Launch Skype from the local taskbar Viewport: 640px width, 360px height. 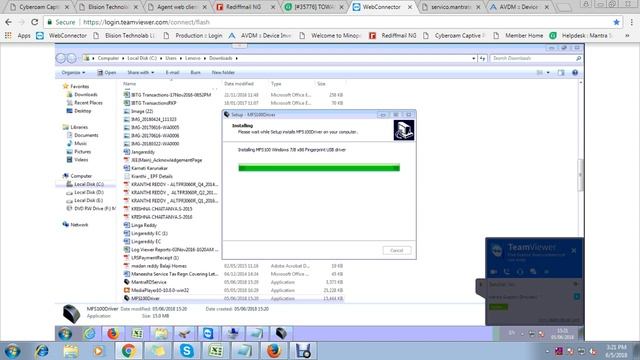pos(187,351)
